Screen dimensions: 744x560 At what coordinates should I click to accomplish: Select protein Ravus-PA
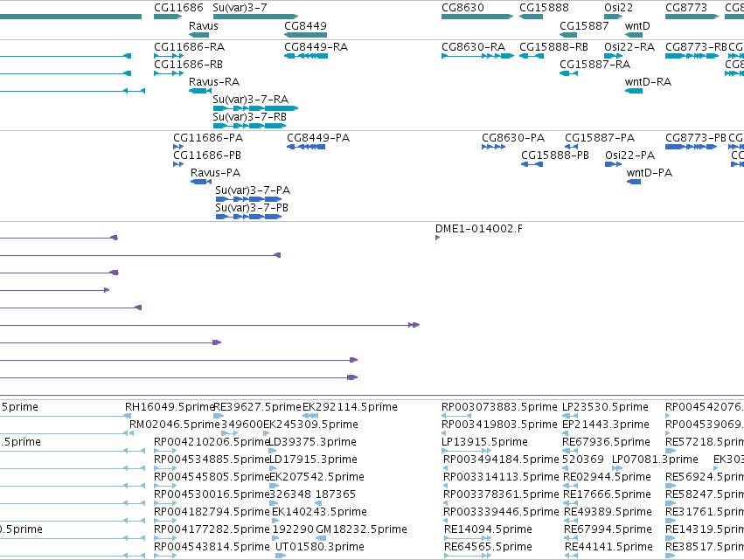[x=215, y=173]
